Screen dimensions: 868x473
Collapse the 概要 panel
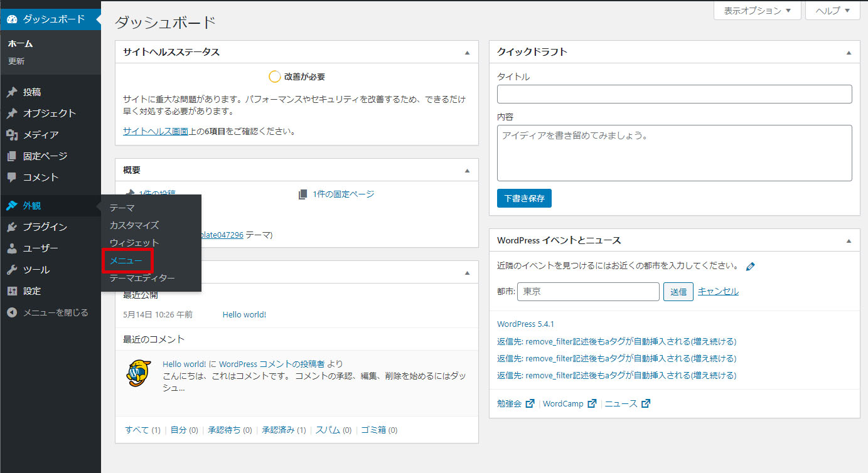[x=467, y=171]
